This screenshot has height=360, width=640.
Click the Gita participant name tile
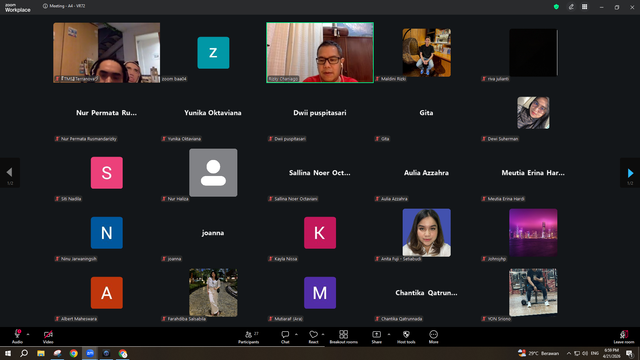[x=426, y=113]
